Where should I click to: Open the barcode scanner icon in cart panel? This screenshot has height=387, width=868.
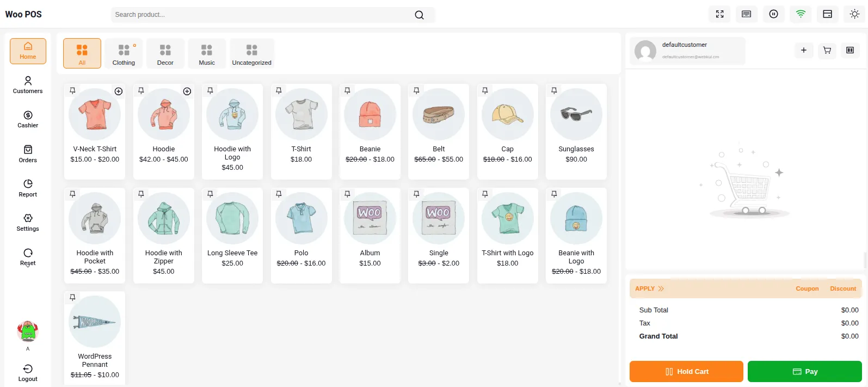[x=850, y=50]
